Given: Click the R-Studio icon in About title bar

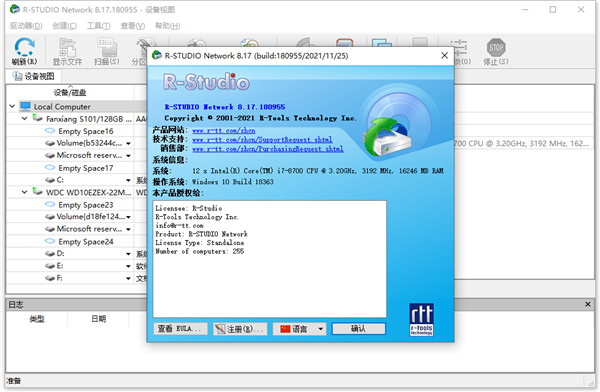Looking at the screenshot, I should pyautogui.click(x=157, y=55).
